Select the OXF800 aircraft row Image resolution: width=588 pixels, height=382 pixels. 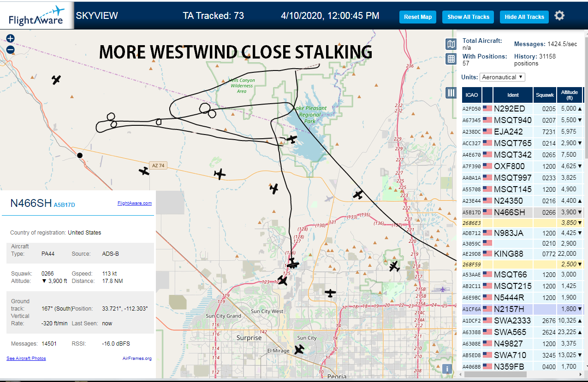tap(523, 166)
